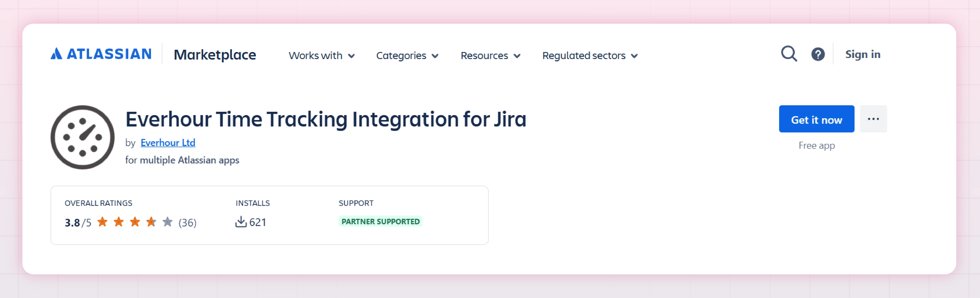Open the three-dot more actions button
The image size is (980, 298).
pyautogui.click(x=873, y=119)
